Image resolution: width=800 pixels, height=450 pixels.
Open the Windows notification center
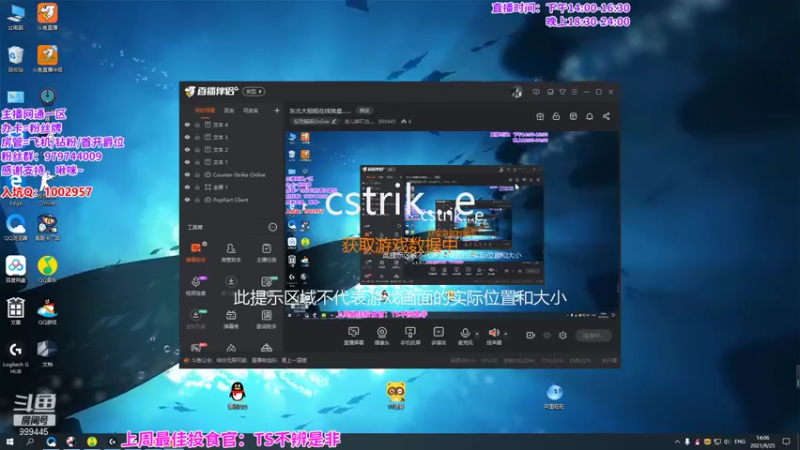pyautogui.click(x=786, y=442)
